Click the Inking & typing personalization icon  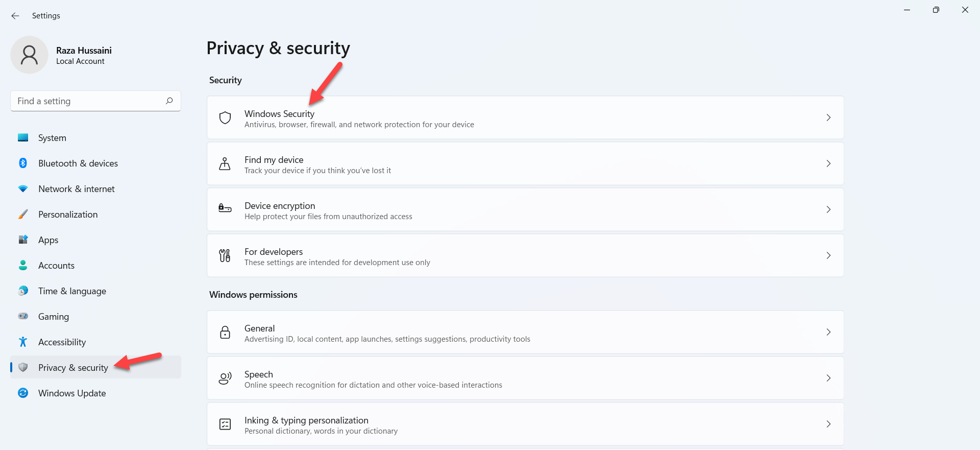tap(225, 424)
